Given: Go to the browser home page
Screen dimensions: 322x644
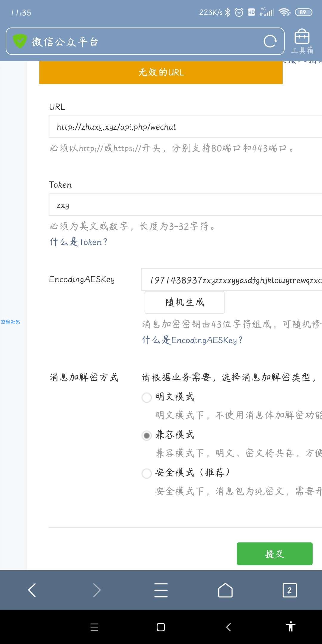Looking at the screenshot, I should [225, 590].
